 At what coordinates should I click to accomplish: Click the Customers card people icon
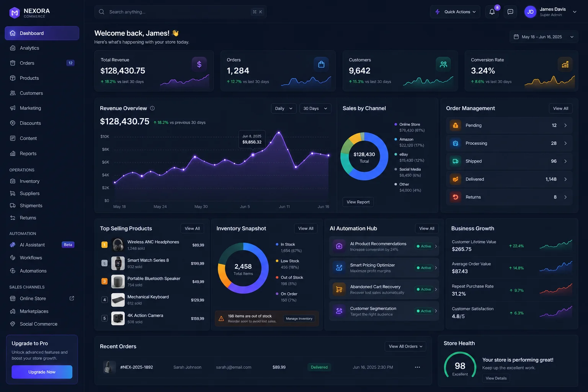[x=443, y=64]
